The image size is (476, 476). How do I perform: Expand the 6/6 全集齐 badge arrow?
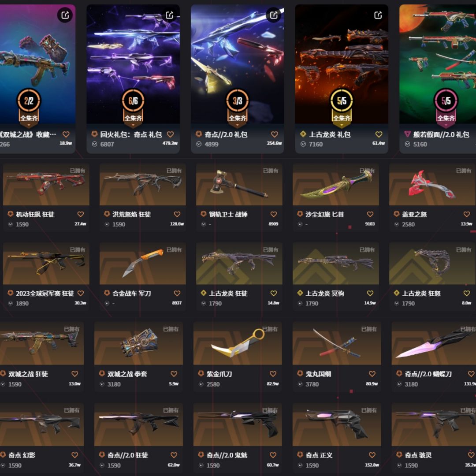point(133,125)
